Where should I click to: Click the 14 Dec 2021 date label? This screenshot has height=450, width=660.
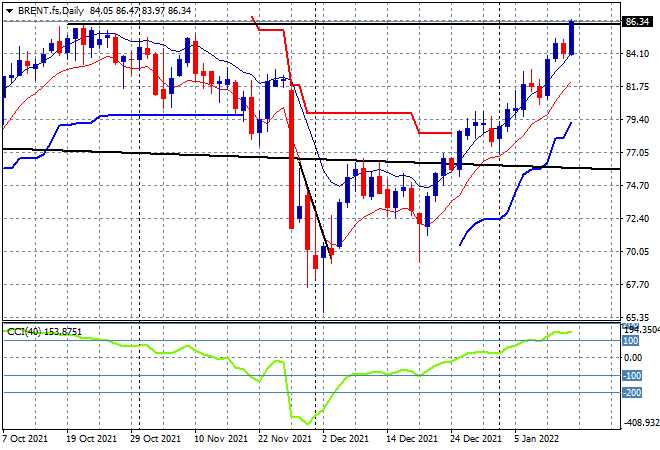(x=412, y=439)
